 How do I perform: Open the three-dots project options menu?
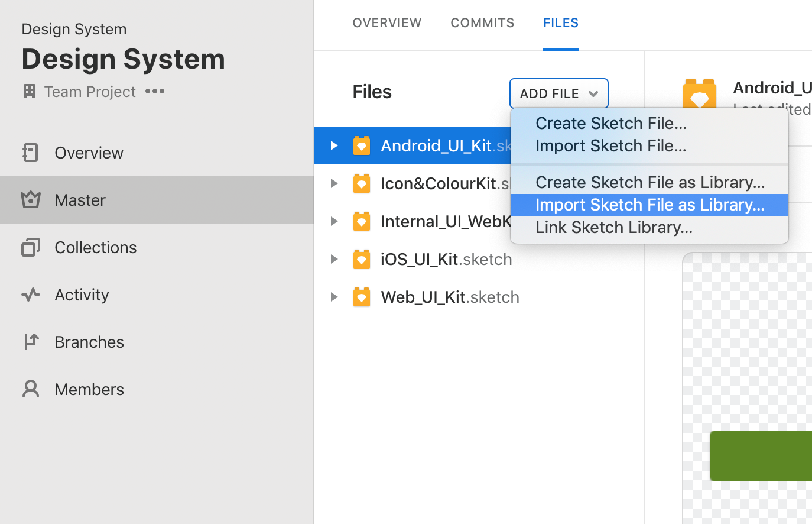(x=155, y=91)
